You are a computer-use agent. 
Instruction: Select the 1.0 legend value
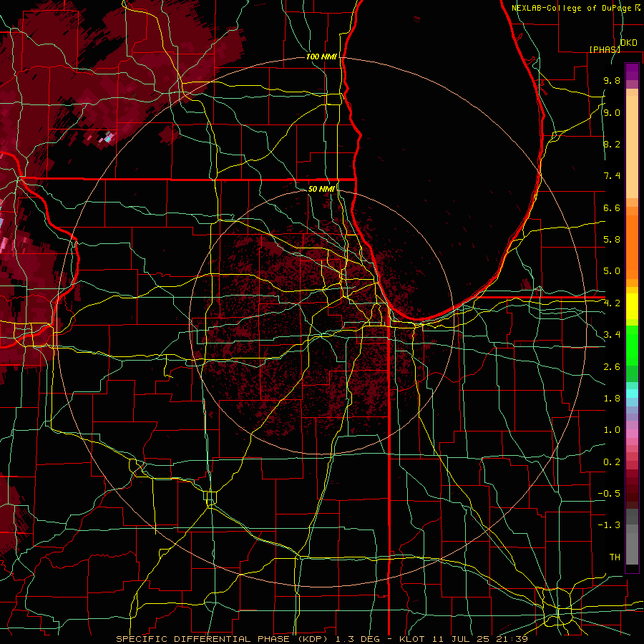[612, 430]
